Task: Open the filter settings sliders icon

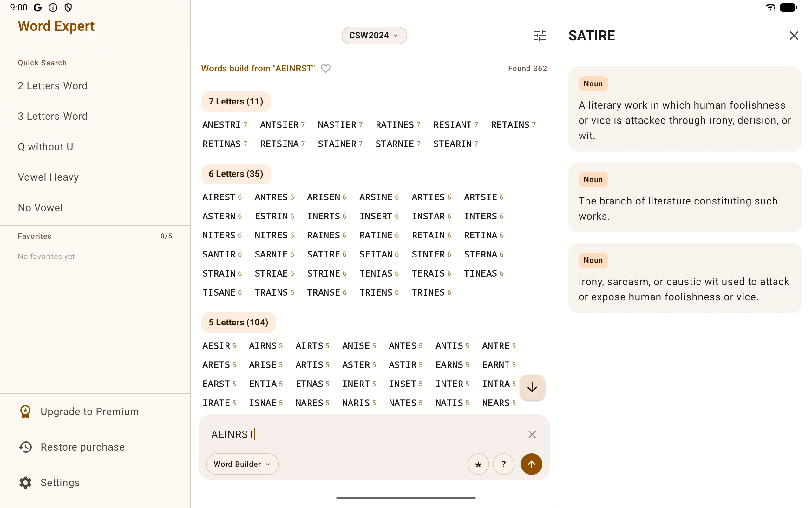Action: (x=540, y=35)
